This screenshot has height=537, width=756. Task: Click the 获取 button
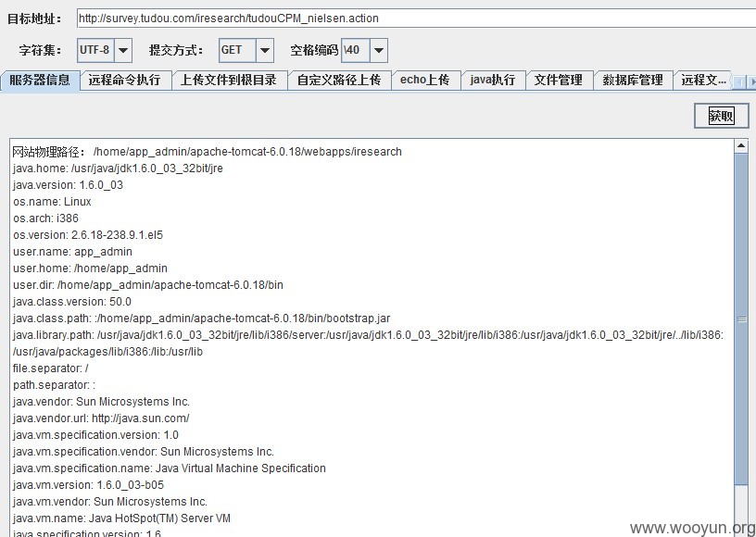tap(722, 116)
